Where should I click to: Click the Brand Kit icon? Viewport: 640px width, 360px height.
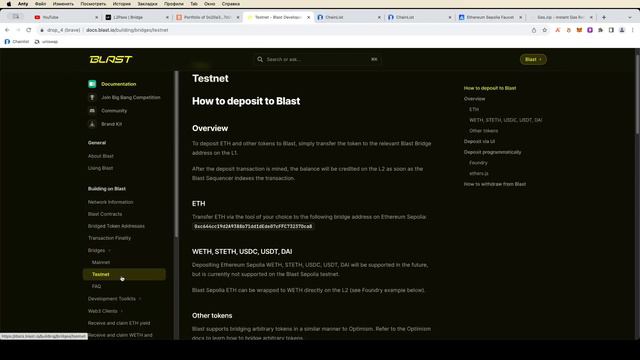pos(92,124)
